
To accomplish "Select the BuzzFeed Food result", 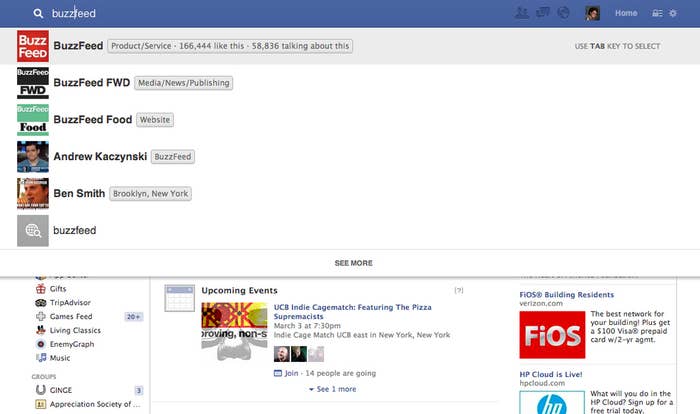I will (x=350, y=120).
